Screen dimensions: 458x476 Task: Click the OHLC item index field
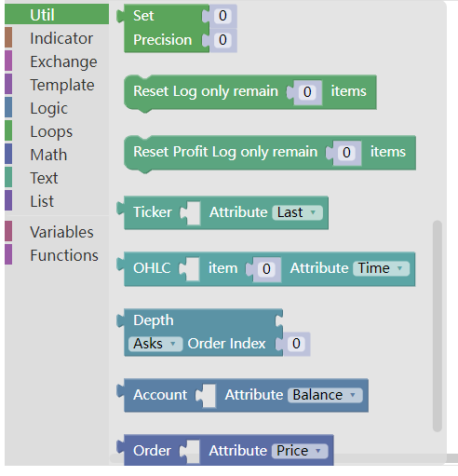[266, 269]
